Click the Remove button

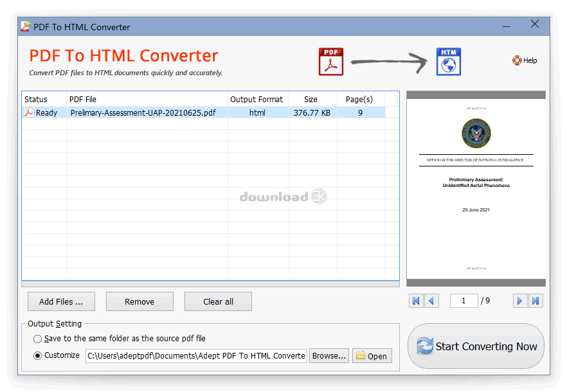[139, 301]
